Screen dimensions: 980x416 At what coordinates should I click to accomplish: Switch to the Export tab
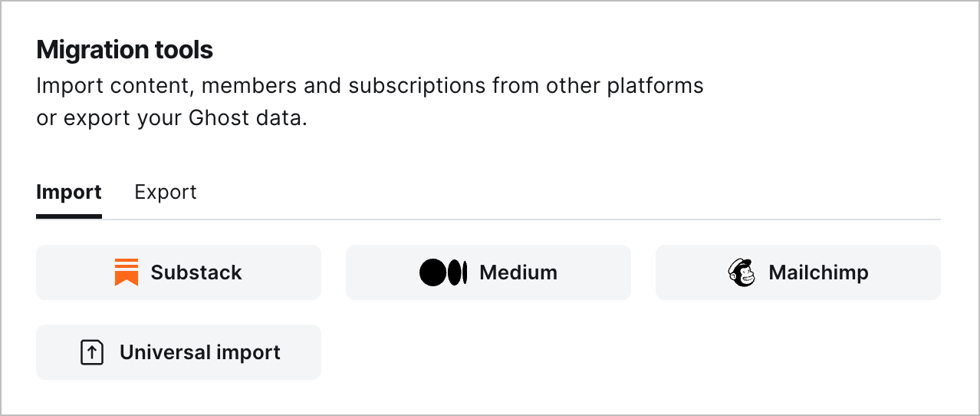pos(166,192)
